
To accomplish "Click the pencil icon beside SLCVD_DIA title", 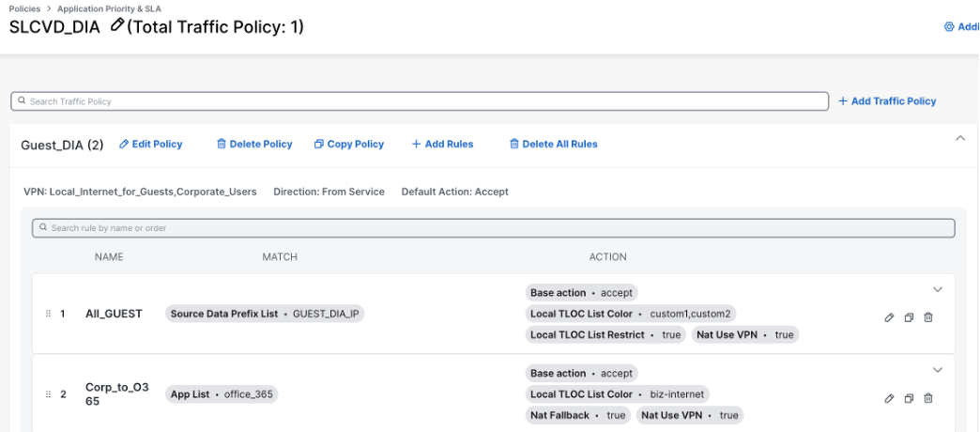I will pyautogui.click(x=116, y=25).
